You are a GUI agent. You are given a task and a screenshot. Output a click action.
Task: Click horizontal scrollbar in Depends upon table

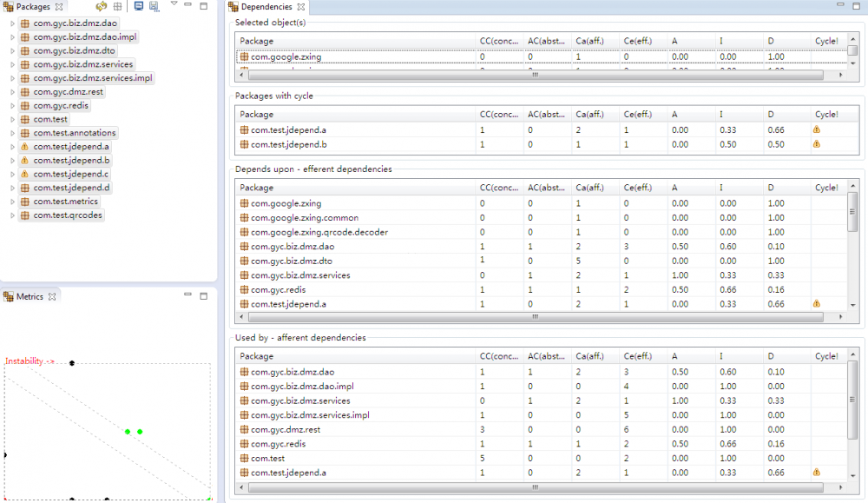click(535, 318)
